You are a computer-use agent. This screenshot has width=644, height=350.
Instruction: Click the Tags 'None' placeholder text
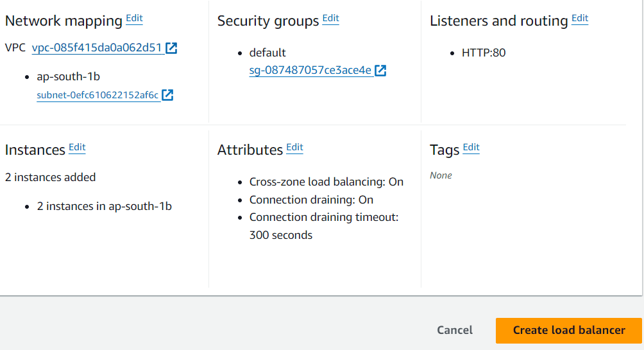click(441, 175)
